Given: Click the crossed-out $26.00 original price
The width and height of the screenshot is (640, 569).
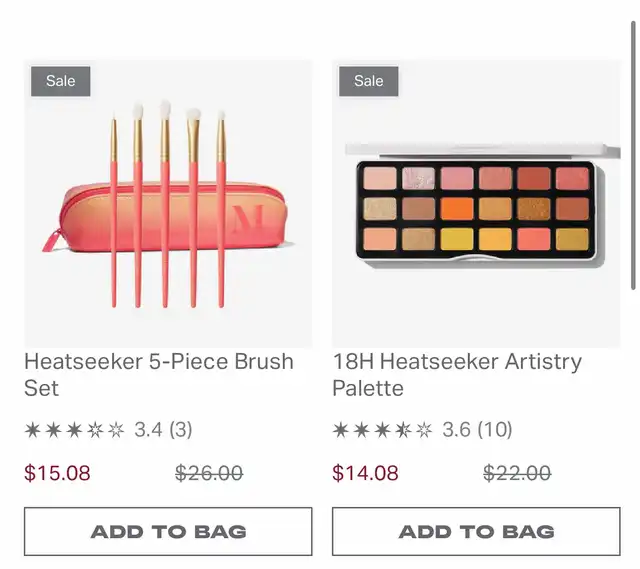Looking at the screenshot, I should (209, 473).
